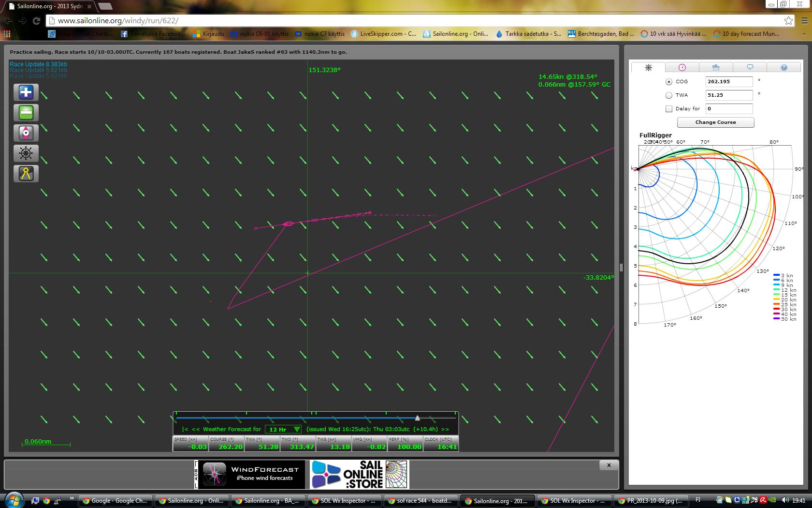Open the nokia C7 käyttis bookmark
This screenshot has width=812, height=508.
click(x=320, y=34)
